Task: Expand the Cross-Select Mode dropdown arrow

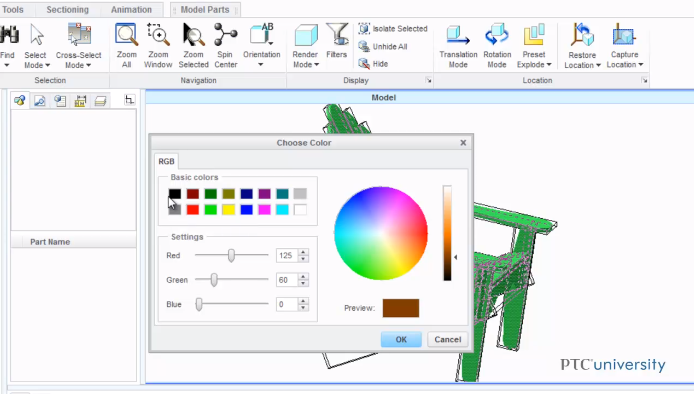Action: coord(89,66)
